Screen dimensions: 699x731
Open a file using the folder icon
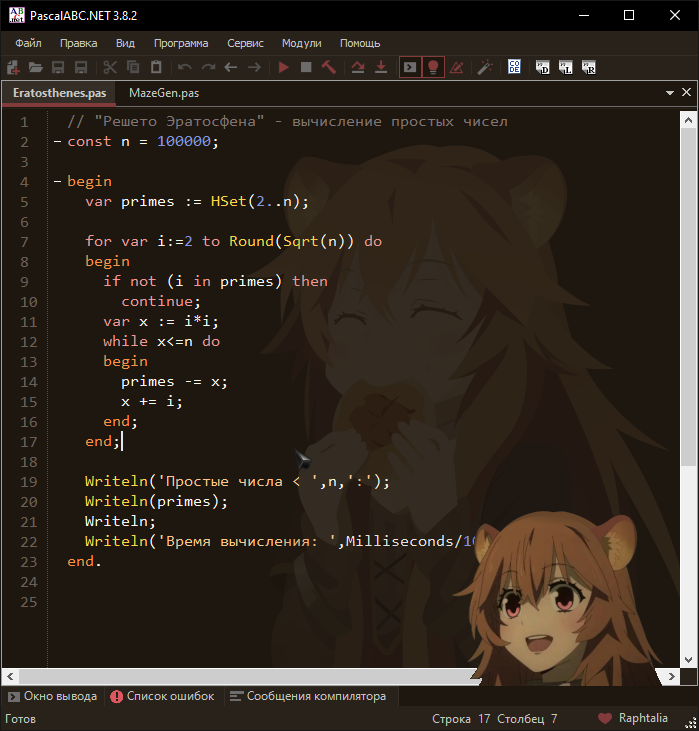(x=36, y=68)
